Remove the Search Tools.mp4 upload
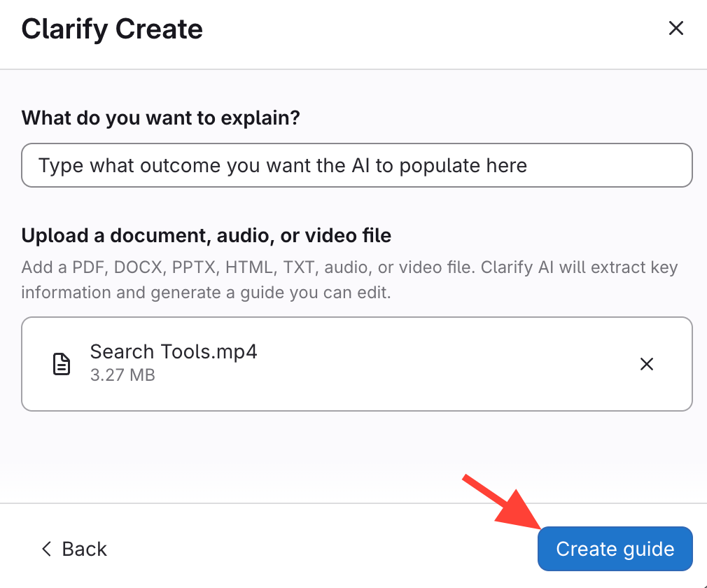 click(647, 364)
